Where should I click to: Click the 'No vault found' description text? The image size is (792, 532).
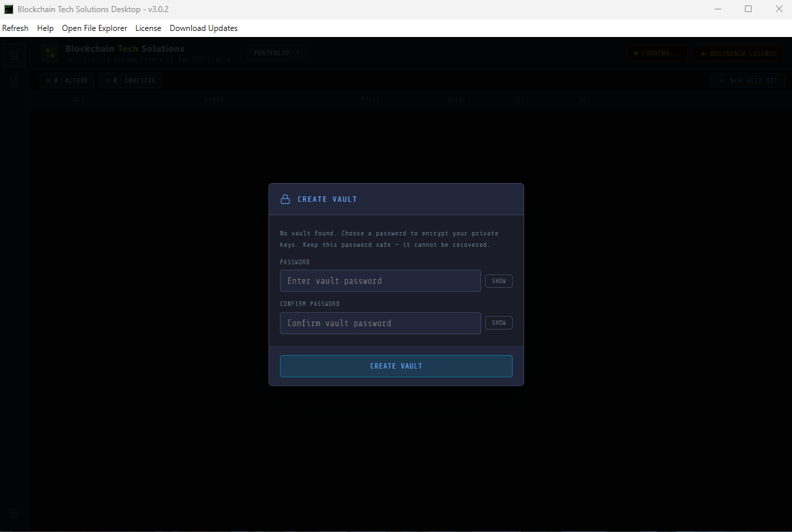tap(389, 239)
